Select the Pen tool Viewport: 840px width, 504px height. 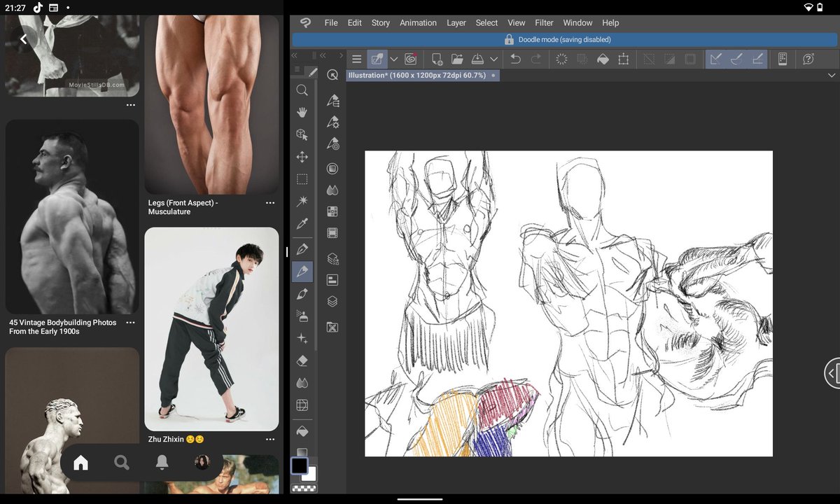click(302, 249)
